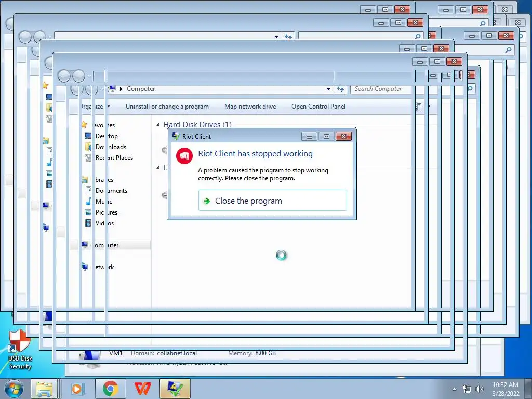
Task: Click collabnet.local domain text in details pane
Action: pyautogui.click(x=177, y=353)
